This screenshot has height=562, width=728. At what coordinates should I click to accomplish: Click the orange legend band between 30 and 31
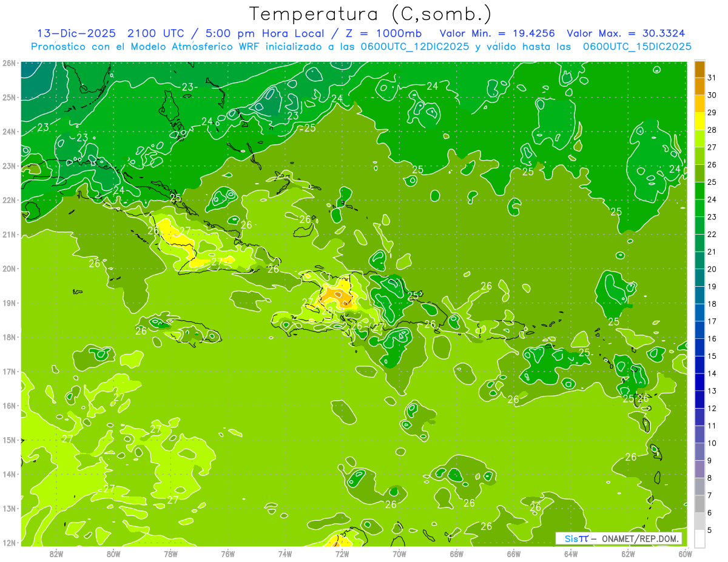(x=699, y=86)
